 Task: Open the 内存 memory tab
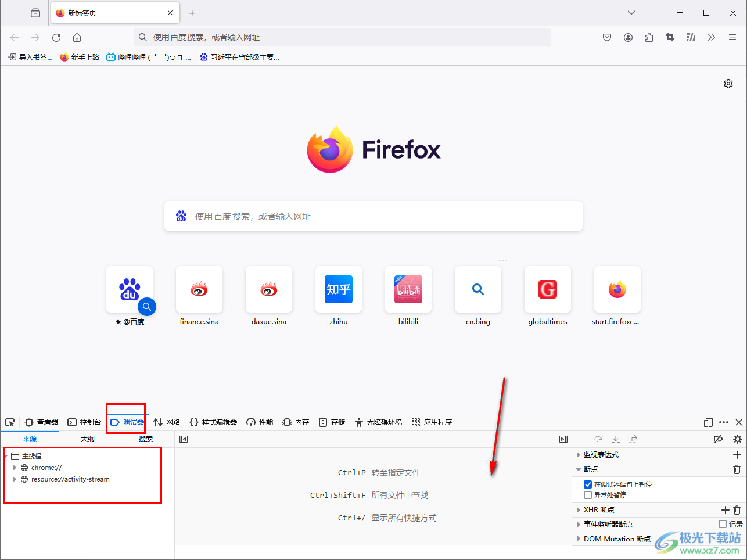pos(296,422)
